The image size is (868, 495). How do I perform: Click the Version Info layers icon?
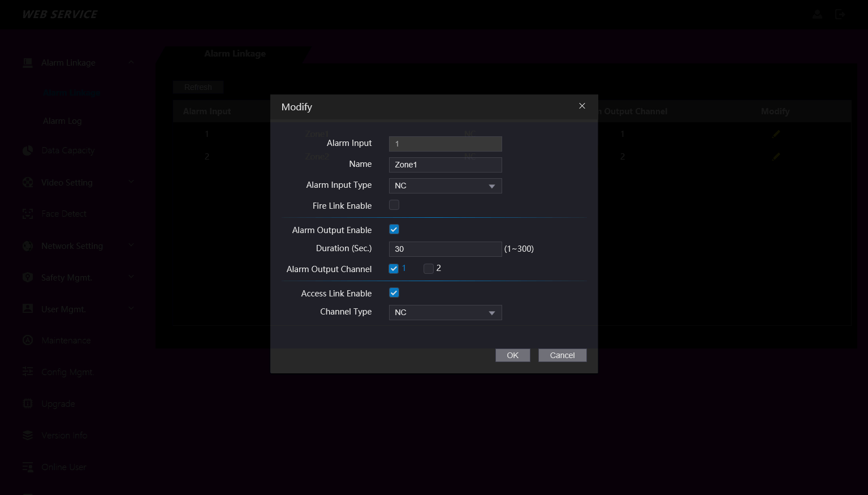tap(28, 435)
